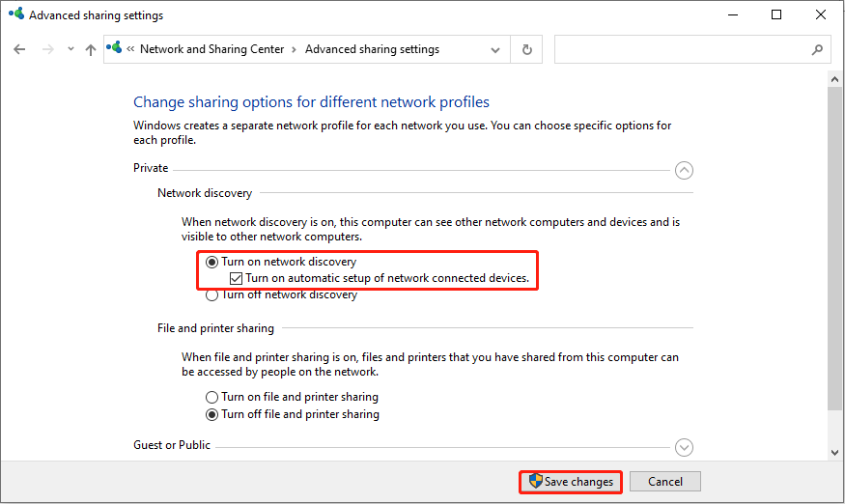
Task: Click the forward navigation arrow
Action: pos(47,49)
